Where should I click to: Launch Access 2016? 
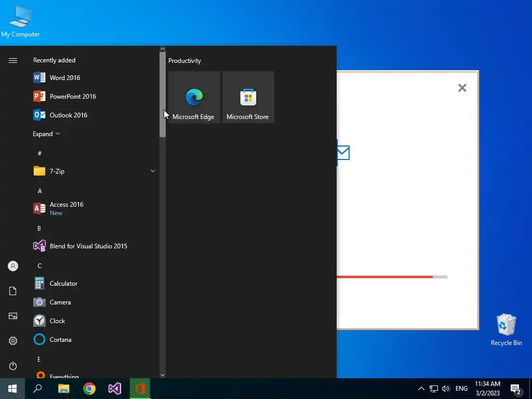[x=95, y=208]
